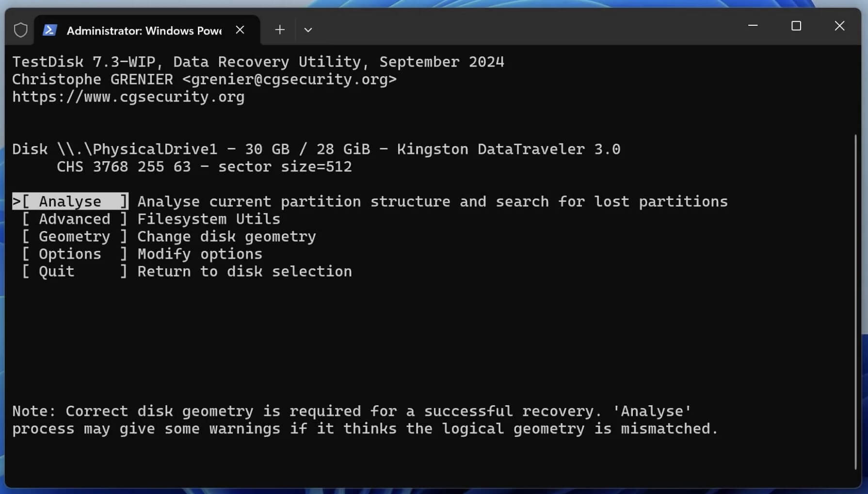This screenshot has width=868, height=494.
Task: Open a new terminal tab with plus
Action: pos(280,30)
